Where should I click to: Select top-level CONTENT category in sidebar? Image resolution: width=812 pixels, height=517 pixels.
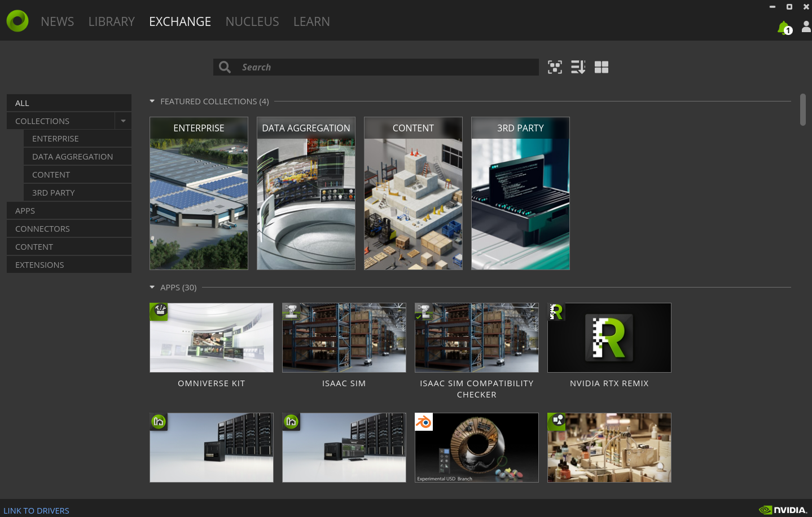coord(69,247)
